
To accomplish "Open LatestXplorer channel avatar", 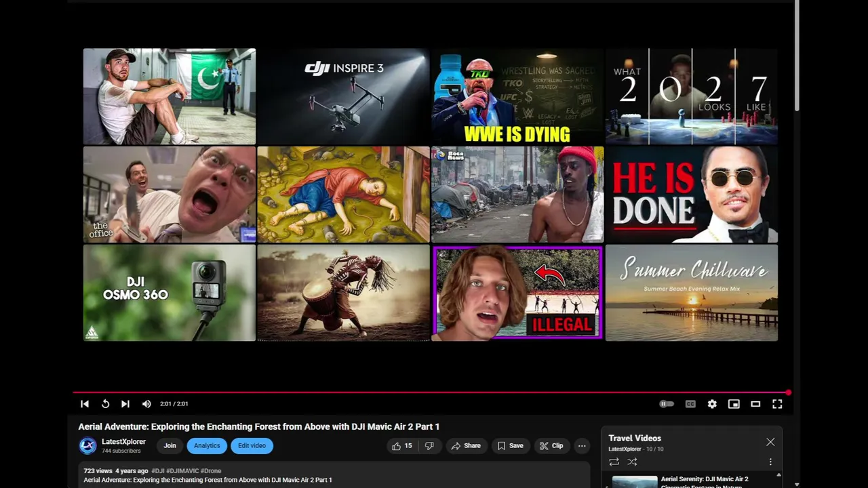I will point(87,445).
